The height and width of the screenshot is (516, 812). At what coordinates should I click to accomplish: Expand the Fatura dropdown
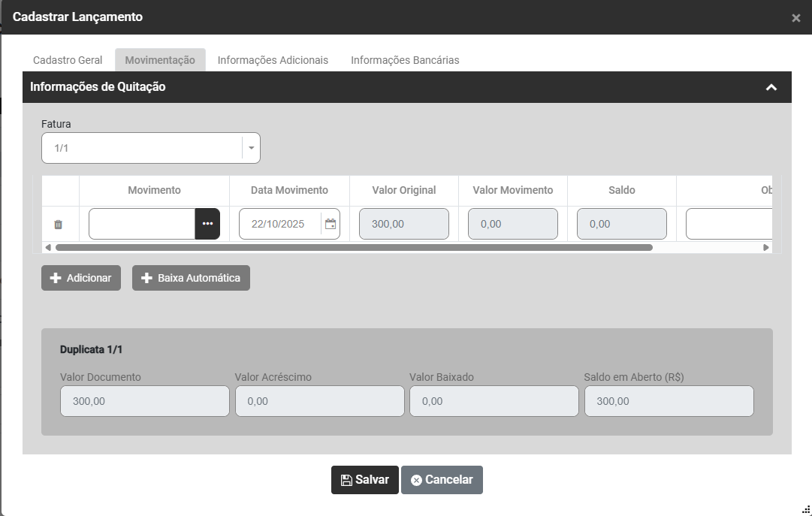click(251, 149)
